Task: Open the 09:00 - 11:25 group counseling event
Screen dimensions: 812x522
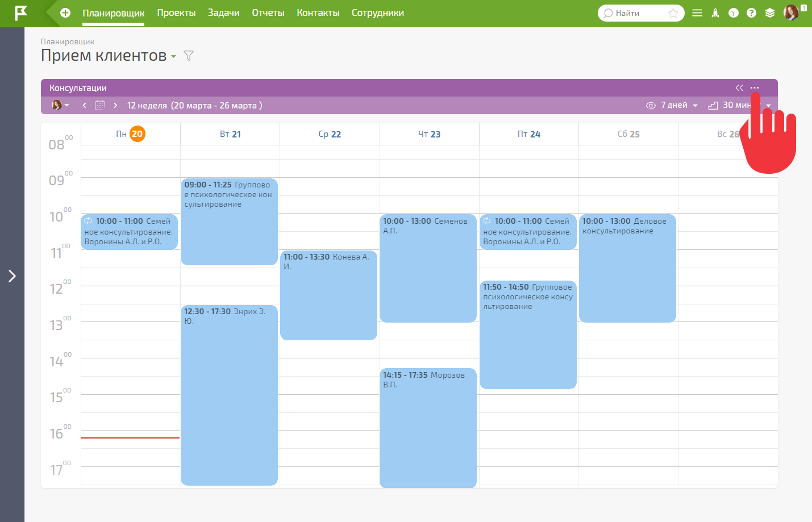Action: coord(229,222)
